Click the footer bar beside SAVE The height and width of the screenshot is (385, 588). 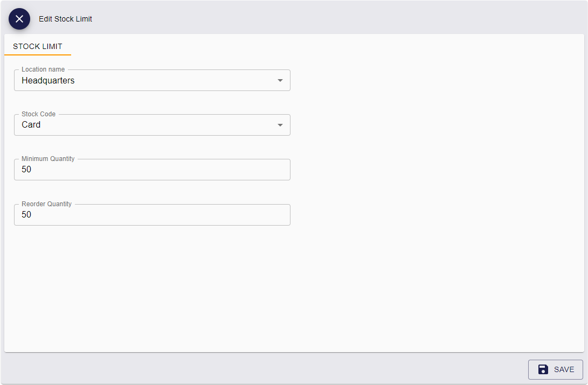[269, 369]
